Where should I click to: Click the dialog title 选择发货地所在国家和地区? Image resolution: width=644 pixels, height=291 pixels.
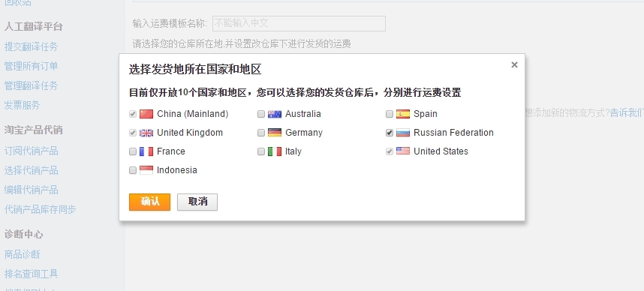click(195, 69)
